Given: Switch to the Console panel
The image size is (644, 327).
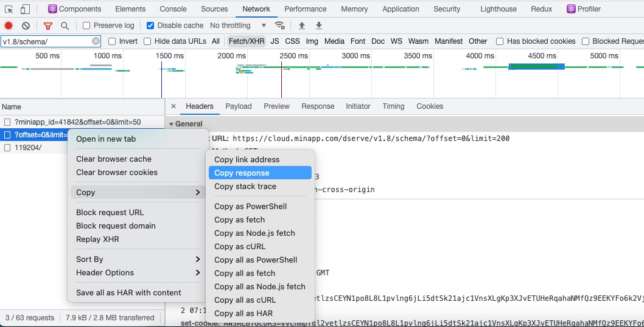Looking at the screenshot, I should tap(173, 9).
